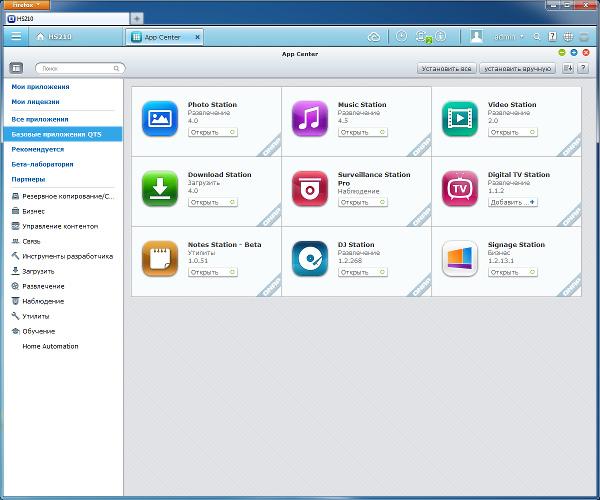Click the App Center search field

pyautogui.click(x=80, y=68)
